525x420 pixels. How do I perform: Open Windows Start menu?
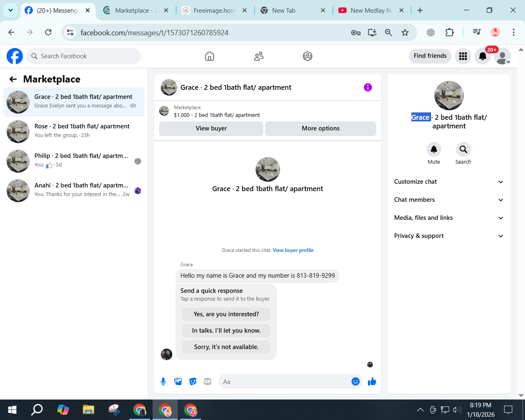point(12,410)
